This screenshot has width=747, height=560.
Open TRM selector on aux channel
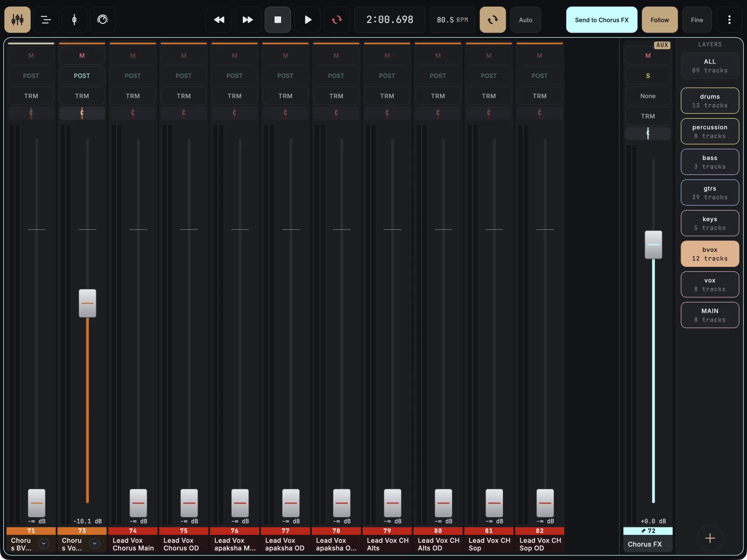648,116
